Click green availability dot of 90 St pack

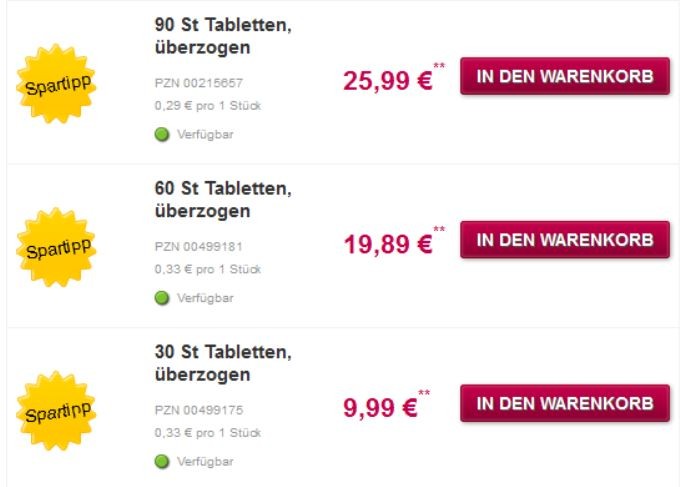point(162,134)
